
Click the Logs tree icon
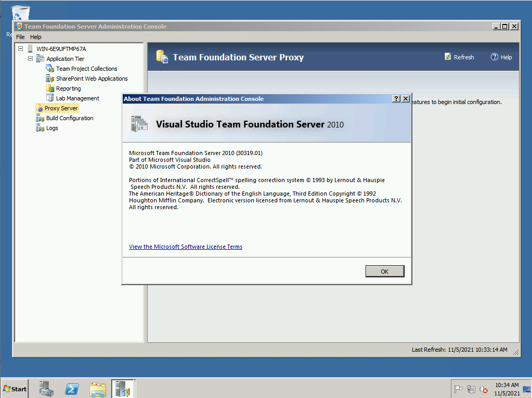click(x=40, y=128)
